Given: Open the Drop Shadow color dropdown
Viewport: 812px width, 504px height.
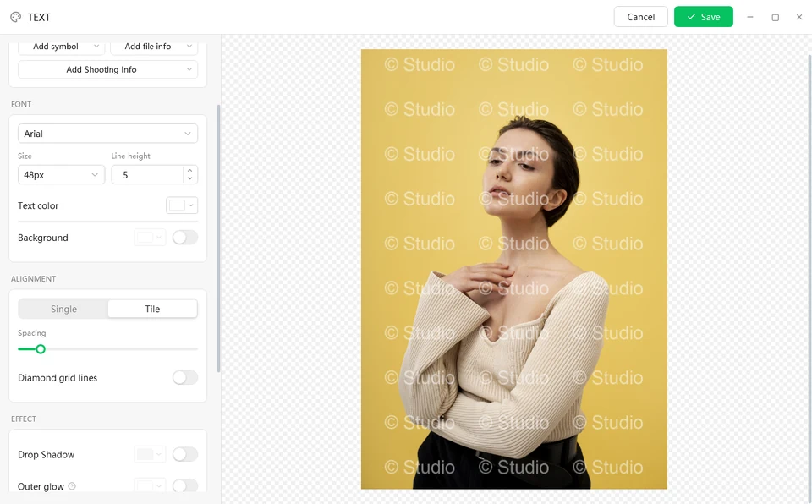Looking at the screenshot, I should coord(150,454).
